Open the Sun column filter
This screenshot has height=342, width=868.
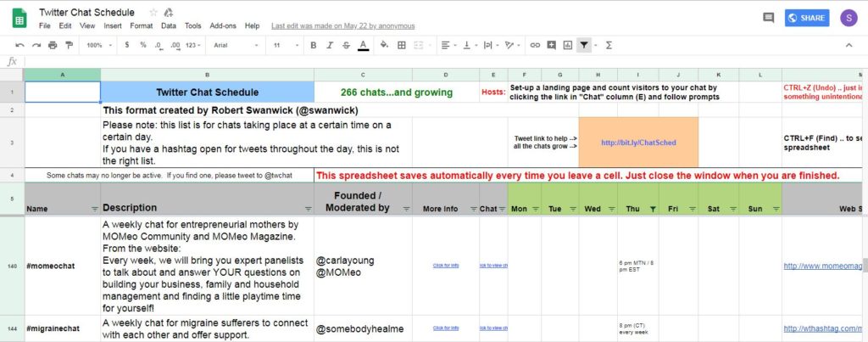(776, 209)
